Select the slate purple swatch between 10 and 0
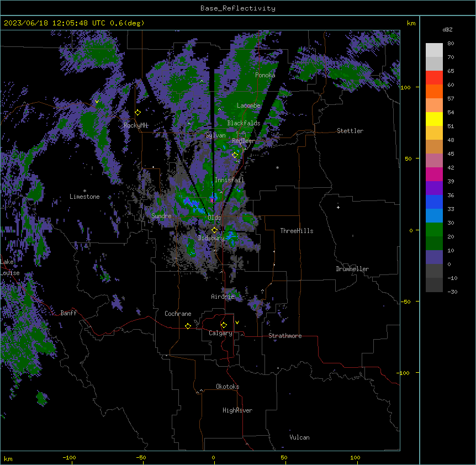The width and height of the screenshot is (476, 465). tap(434, 257)
